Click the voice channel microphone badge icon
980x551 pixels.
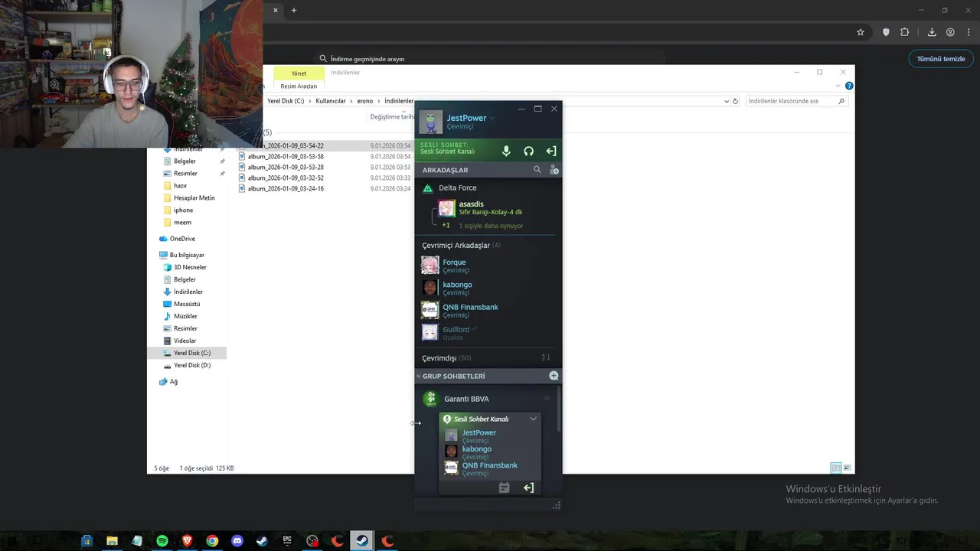447,419
